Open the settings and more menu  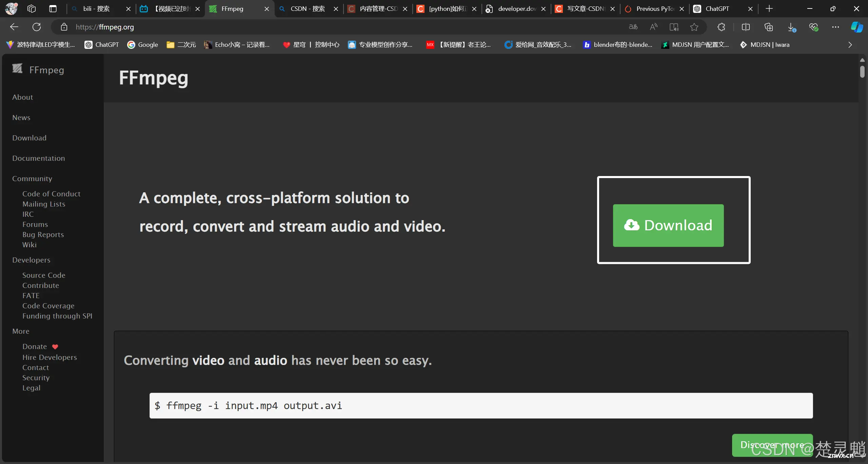click(835, 27)
